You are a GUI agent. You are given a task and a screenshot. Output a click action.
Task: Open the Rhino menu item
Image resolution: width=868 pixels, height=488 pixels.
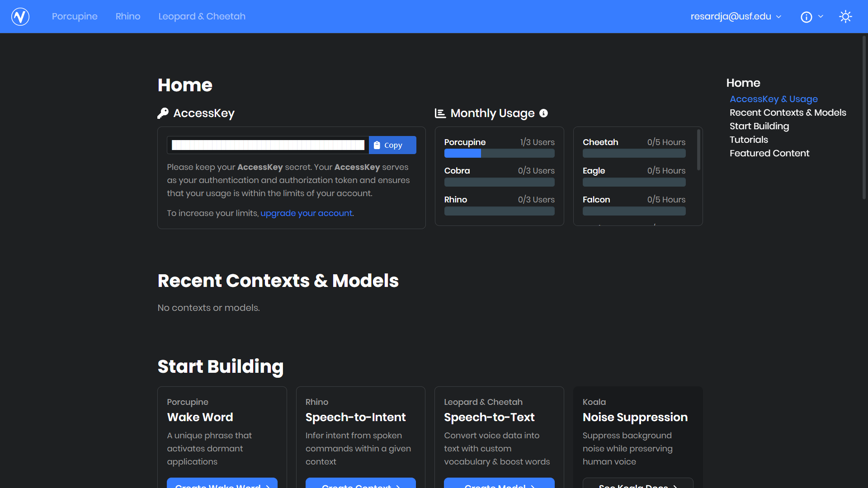click(x=128, y=17)
